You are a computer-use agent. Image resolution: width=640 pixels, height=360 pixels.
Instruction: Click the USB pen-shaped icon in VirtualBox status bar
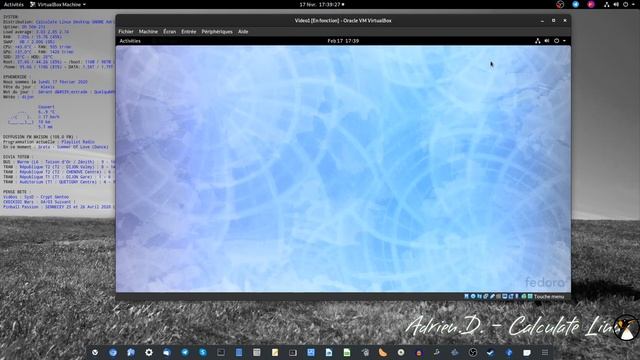pyautogui.click(x=492, y=296)
